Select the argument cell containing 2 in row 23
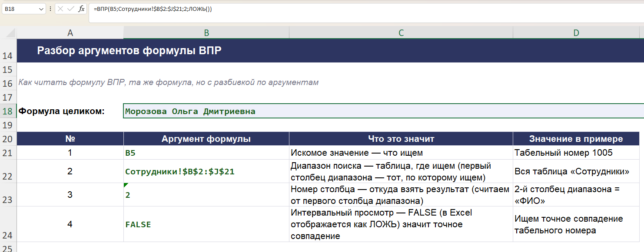Screen dimensions: 644x252 click(206, 195)
